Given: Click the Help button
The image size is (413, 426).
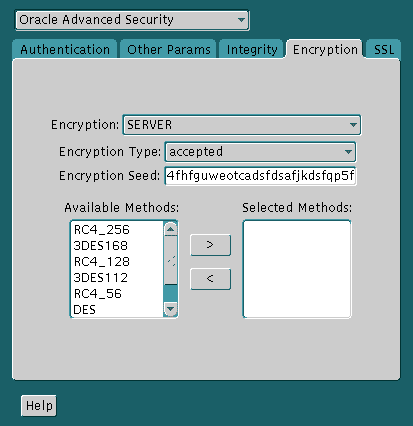Looking at the screenshot, I should pos(39,406).
